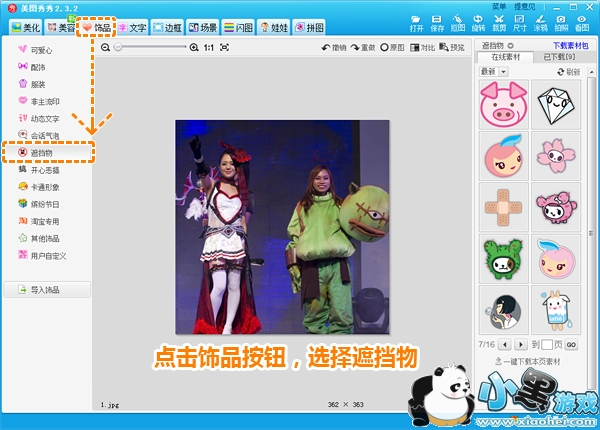Open the 菜单 menu

pos(499,7)
